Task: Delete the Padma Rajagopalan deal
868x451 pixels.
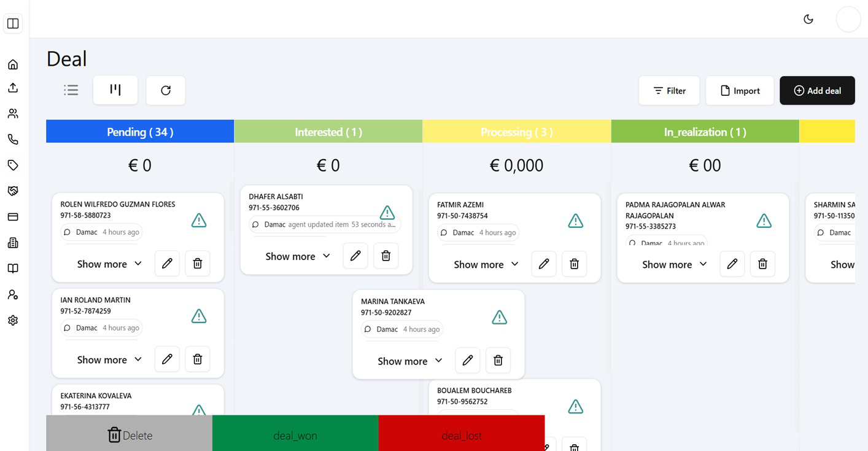Action: click(x=763, y=264)
